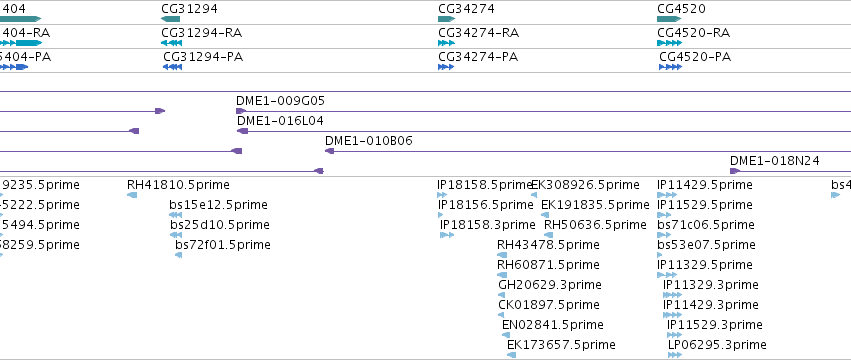Select the DME1-009G05 clone start arrow
The image size is (851, 360).
coord(241,111)
